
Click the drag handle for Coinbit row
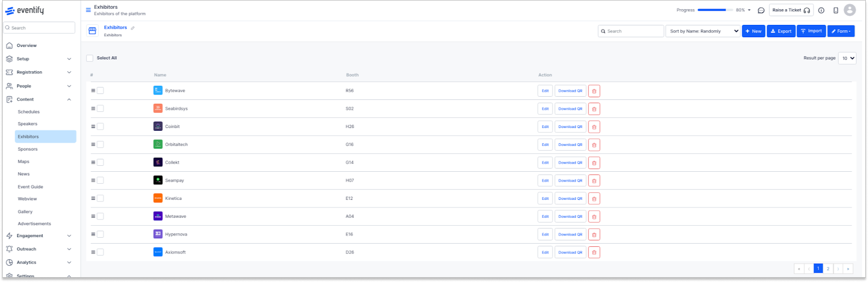pyautogui.click(x=93, y=126)
